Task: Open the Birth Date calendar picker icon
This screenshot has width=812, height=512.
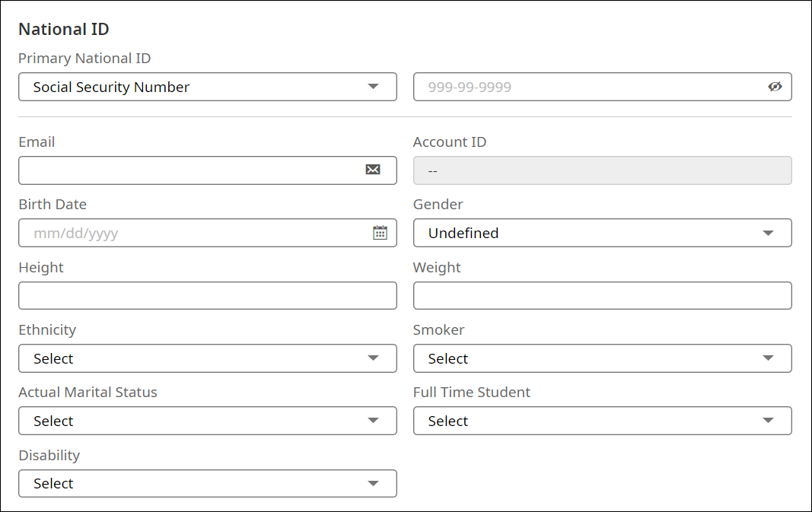Action: (x=380, y=233)
